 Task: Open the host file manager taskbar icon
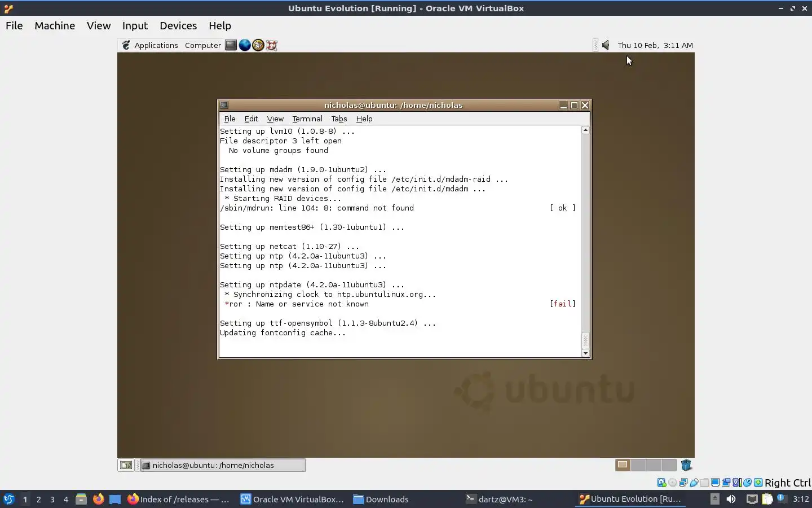click(x=81, y=499)
